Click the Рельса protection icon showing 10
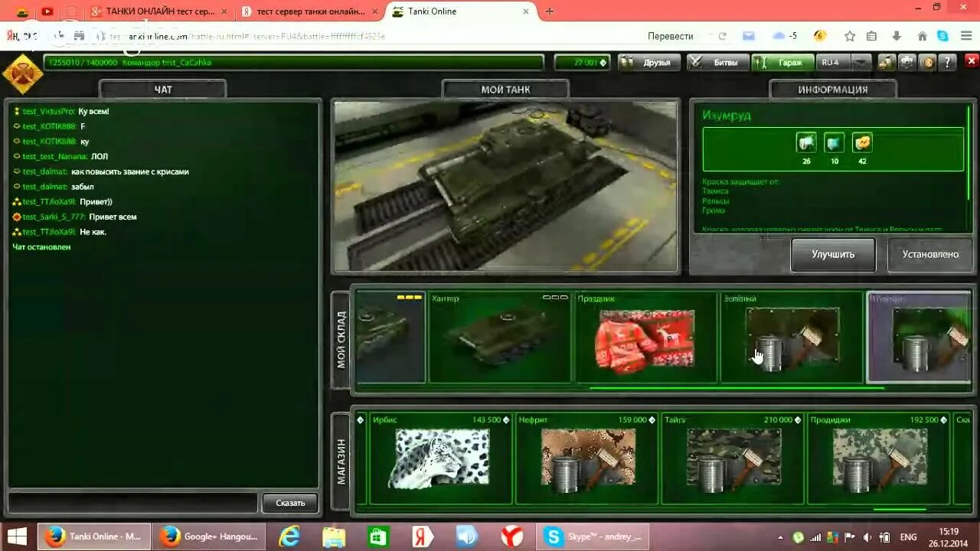Viewport: 980px width, 551px height. pyautogui.click(x=835, y=142)
